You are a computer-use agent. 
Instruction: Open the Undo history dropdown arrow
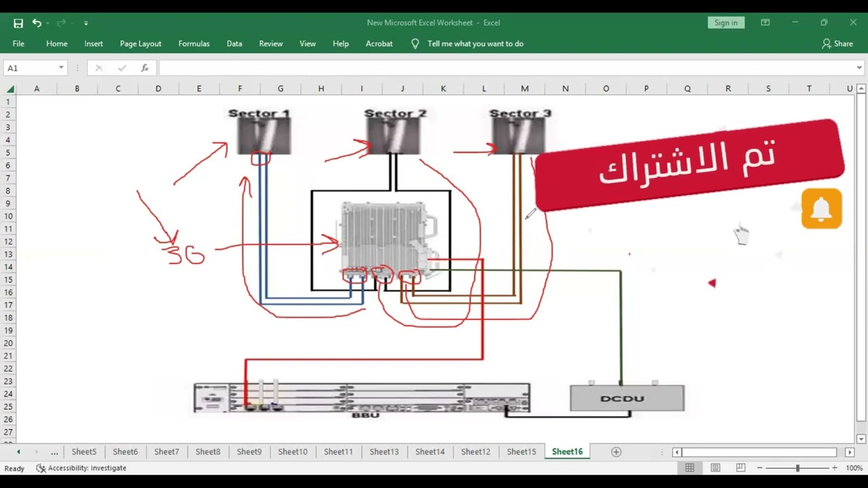point(47,24)
